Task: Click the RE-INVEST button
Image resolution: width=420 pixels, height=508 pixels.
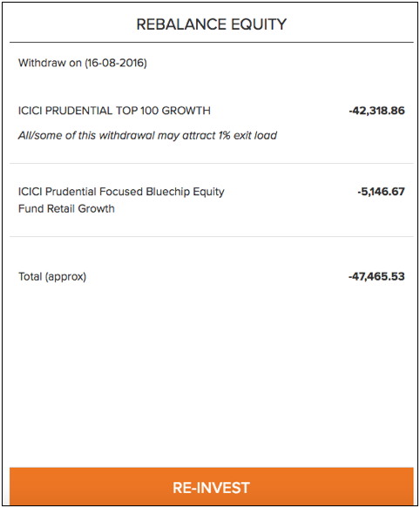Action: click(211, 486)
